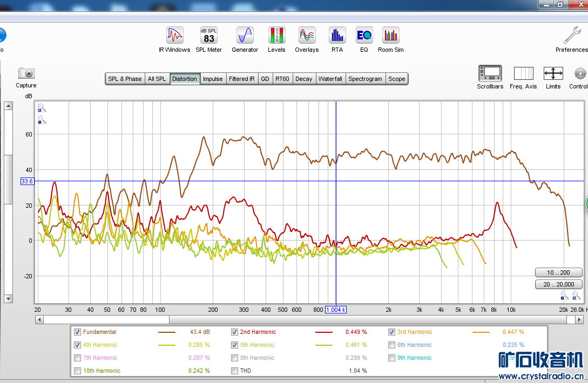Image resolution: width=588 pixels, height=383 pixels.
Task: Launch the signal Generator
Action: [x=245, y=36]
